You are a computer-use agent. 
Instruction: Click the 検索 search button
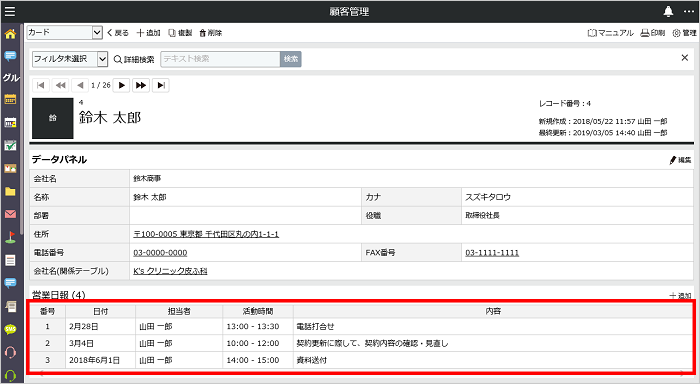pyautogui.click(x=291, y=59)
